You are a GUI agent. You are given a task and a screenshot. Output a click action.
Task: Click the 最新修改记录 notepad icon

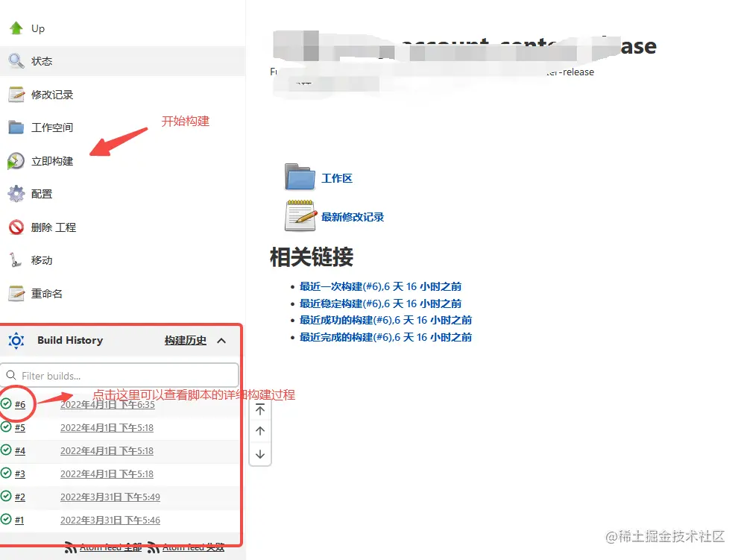(x=299, y=215)
